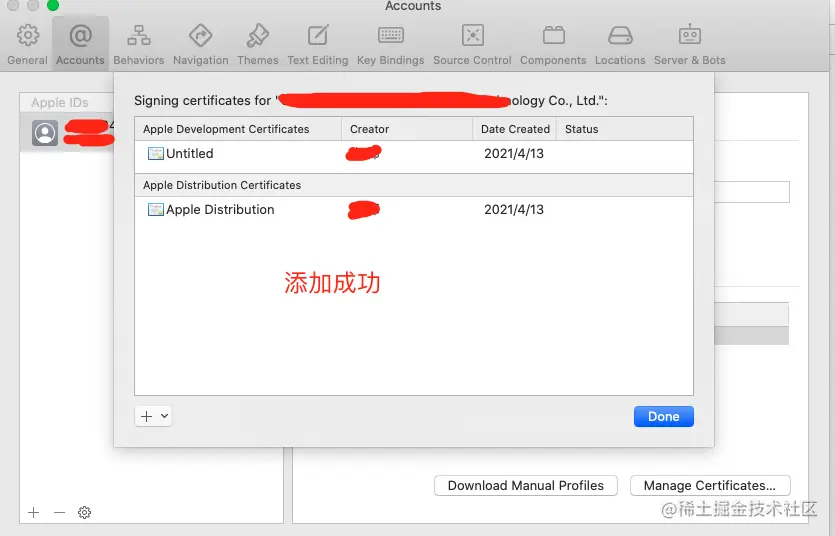Click the Done button
Image resolution: width=835 pixels, height=536 pixels.
[664, 416]
